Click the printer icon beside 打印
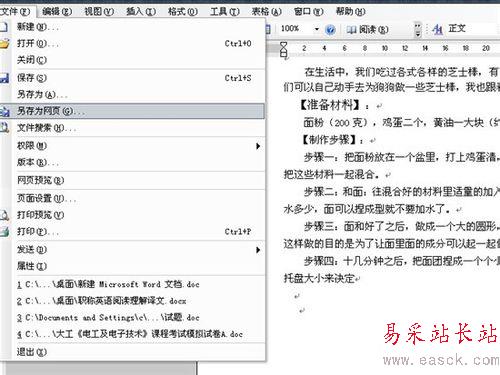Screen dimensions: 500x375 [x=4, y=231]
